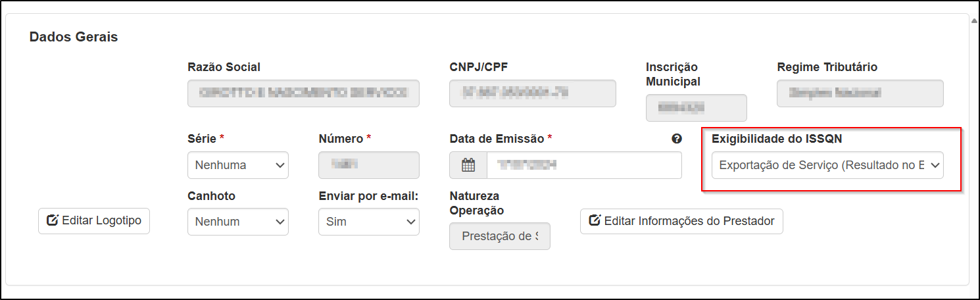This screenshot has height=300, width=980.
Task: Click the Razão Social field
Action: pyautogui.click(x=303, y=93)
